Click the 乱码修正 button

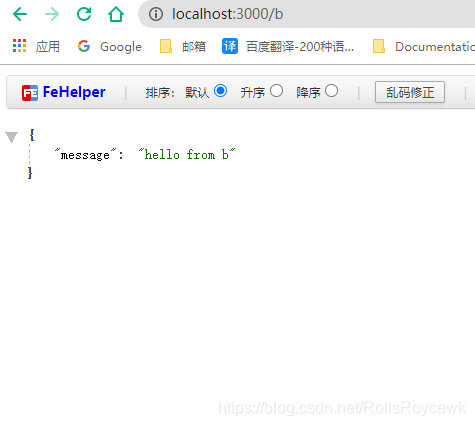(410, 92)
